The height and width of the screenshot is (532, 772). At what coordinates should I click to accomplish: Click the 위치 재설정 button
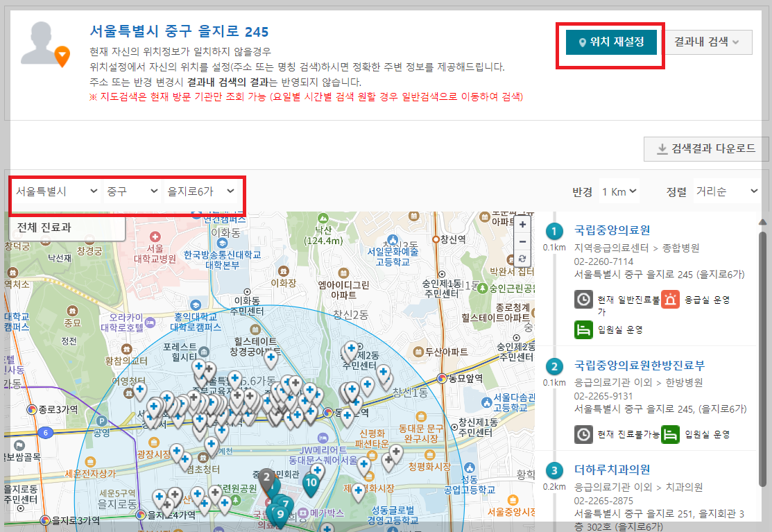[x=611, y=42]
